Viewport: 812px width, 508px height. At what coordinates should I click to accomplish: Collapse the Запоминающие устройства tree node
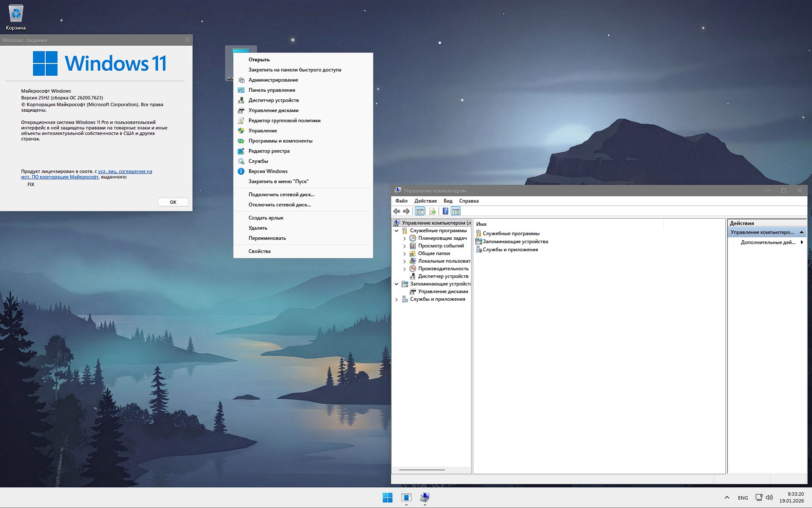click(396, 284)
